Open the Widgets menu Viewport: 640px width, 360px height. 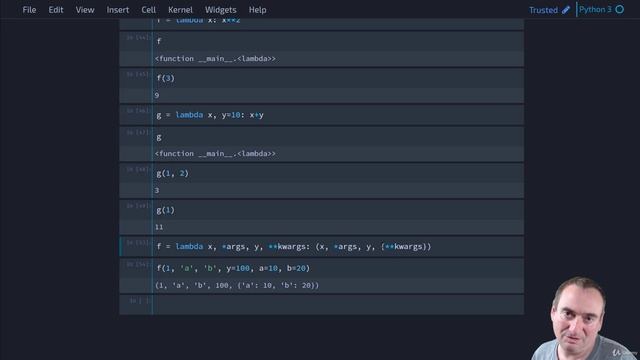[221, 10]
